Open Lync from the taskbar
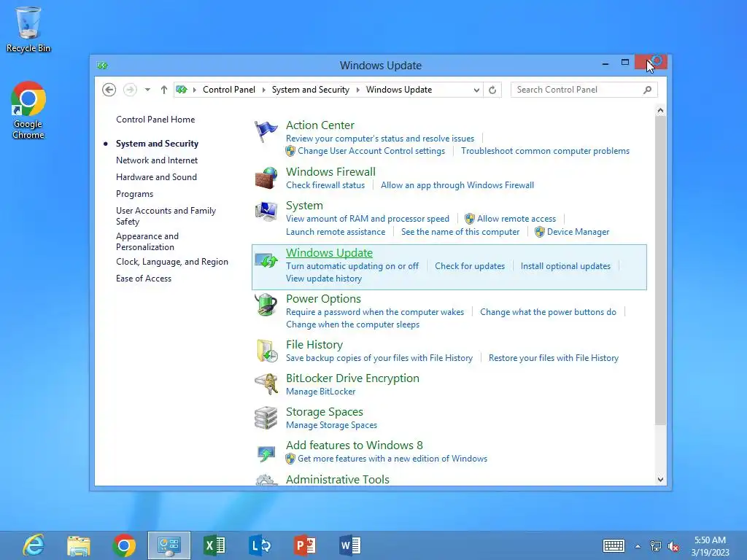 point(260,545)
